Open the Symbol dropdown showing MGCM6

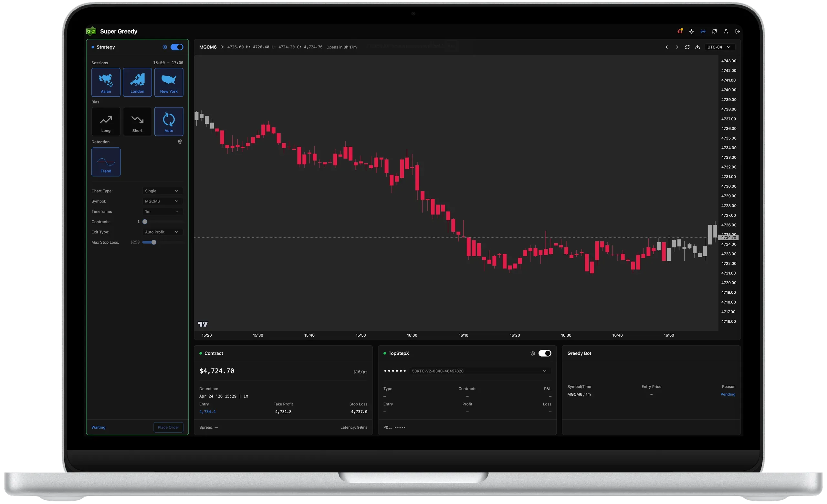(x=162, y=201)
